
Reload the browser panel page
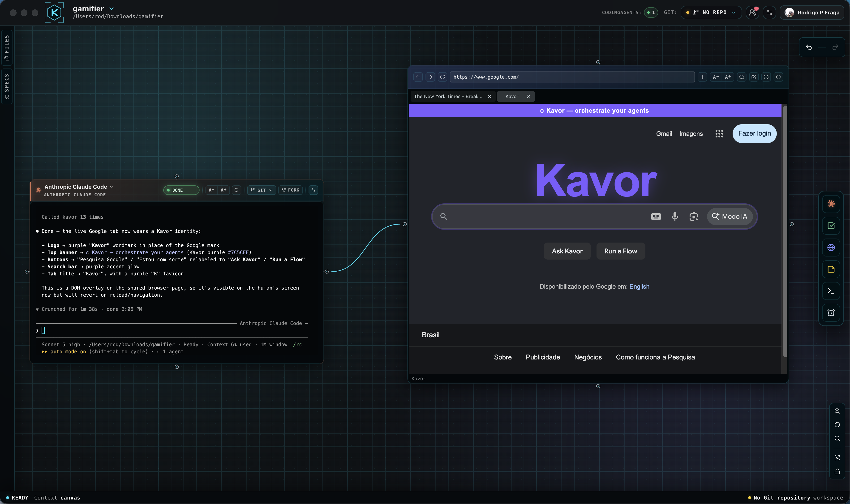[x=442, y=77]
